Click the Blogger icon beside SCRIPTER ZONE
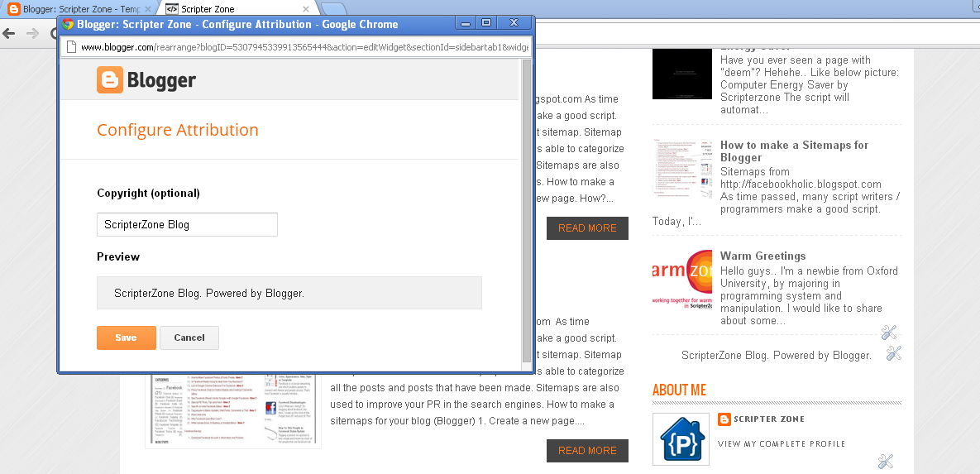This screenshot has height=474, width=980. [724, 419]
